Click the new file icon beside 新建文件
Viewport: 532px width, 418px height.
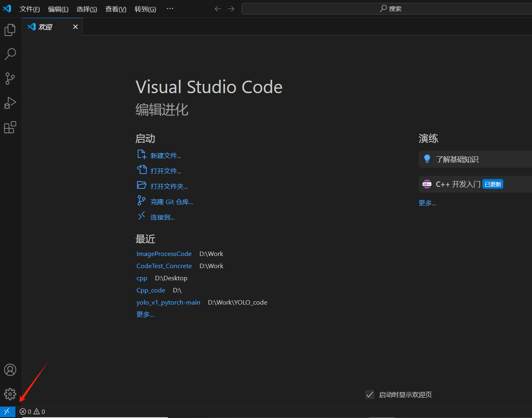[x=142, y=155]
